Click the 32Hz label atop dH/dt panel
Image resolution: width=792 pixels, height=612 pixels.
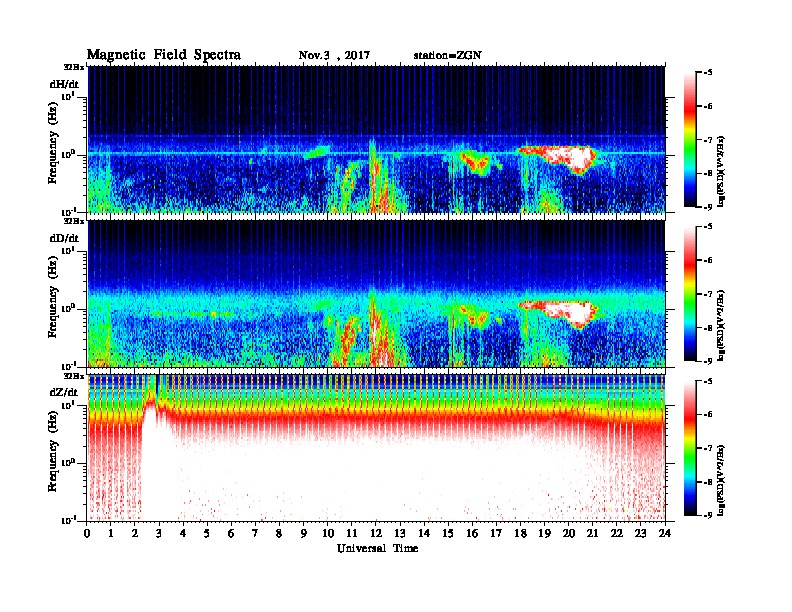73,67
